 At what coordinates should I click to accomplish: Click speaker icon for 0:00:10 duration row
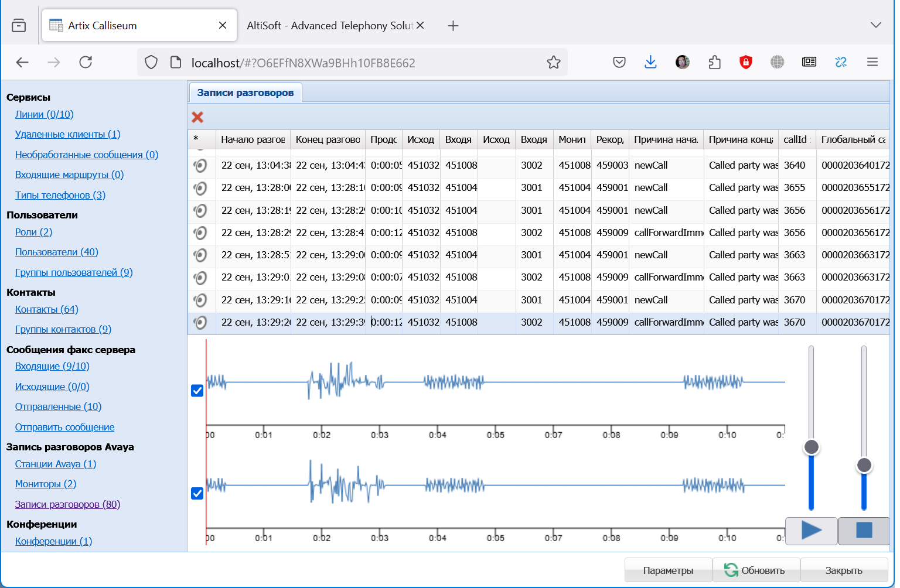200,211
